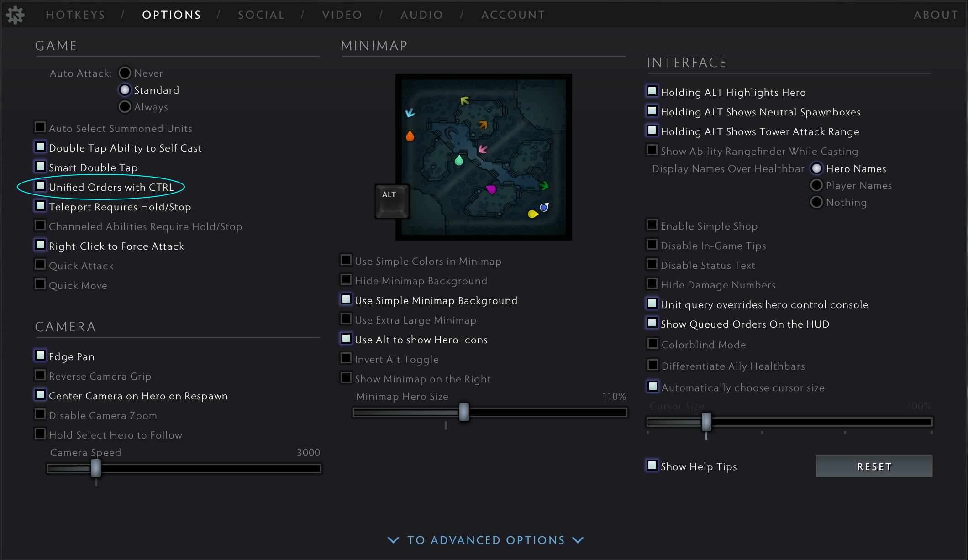Open the About link
This screenshot has width=968, height=560.
(x=936, y=15)
